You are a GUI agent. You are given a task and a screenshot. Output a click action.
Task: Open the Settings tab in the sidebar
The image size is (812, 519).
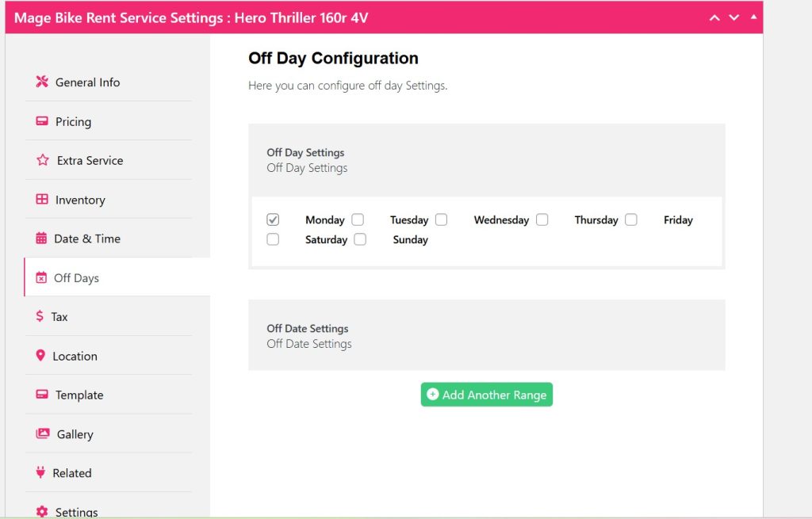tap(76, 511)
